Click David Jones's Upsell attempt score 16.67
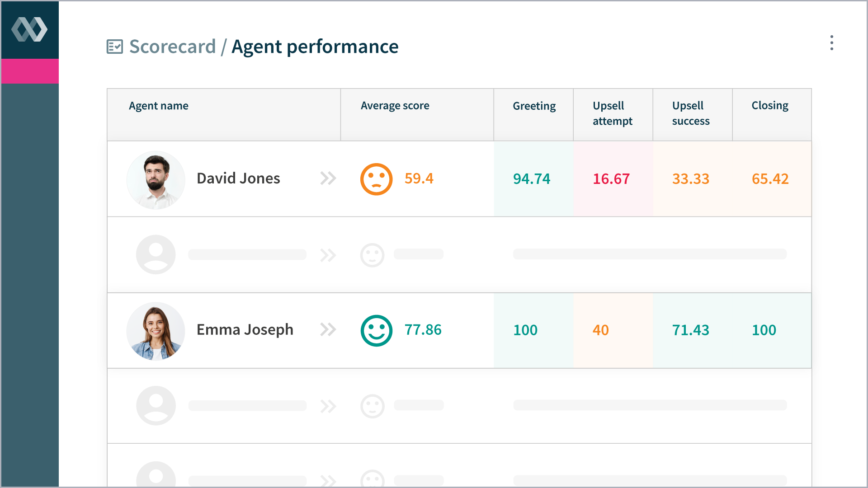The image size is (868, 488). [611, 178]
